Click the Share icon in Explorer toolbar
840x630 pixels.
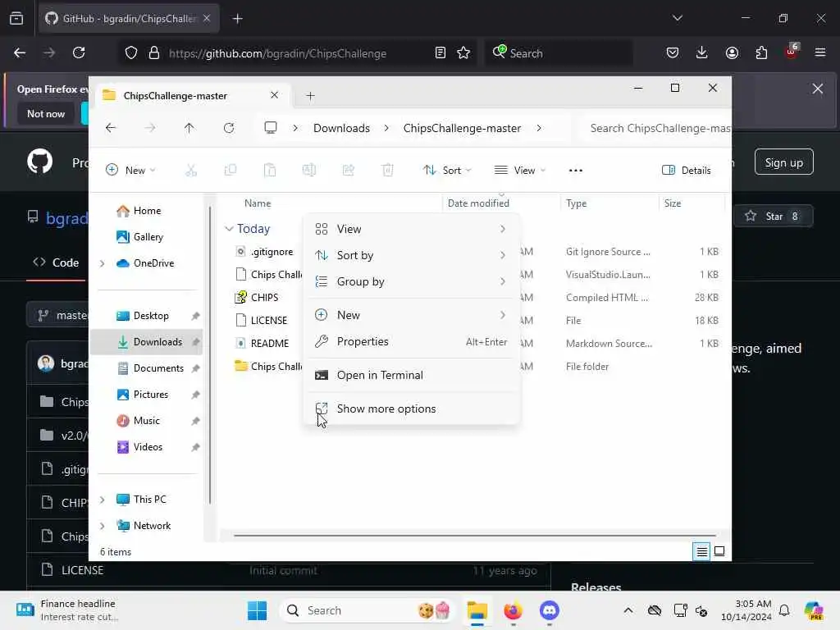pos(348,171)
